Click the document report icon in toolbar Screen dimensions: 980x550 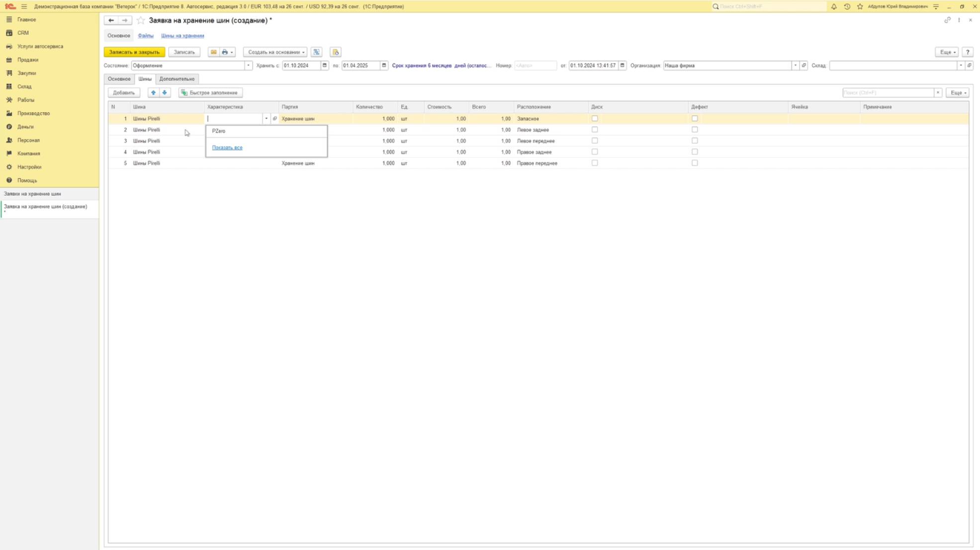336,52
